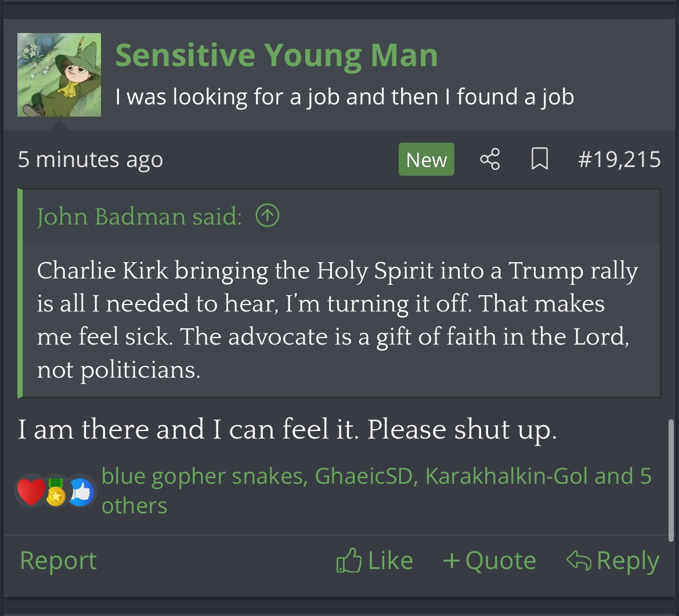679x616 pixels.
Task: Click the green New badge
Action: coord(426,160)
